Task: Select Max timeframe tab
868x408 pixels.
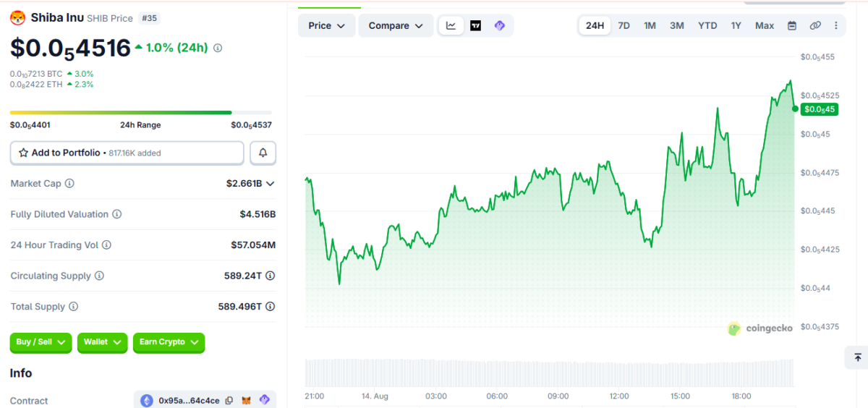Action: pos(765,25)
